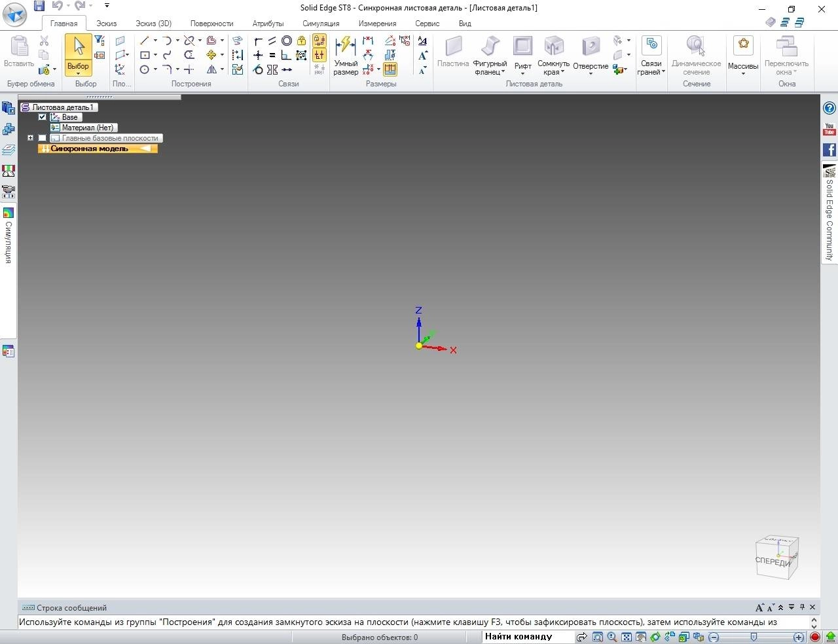Click the zoom out minus button
The height and width of the screenshot is (644, 838).
(x=714, y=637)
